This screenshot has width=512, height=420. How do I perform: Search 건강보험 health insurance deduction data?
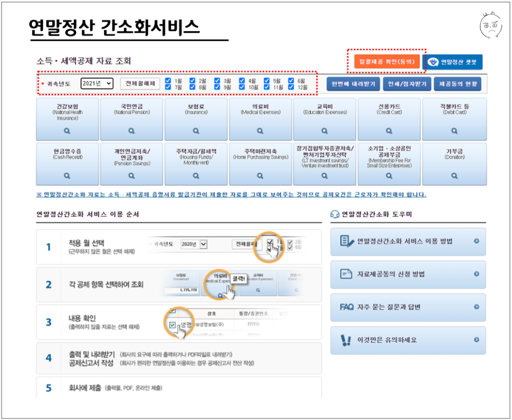67,129
